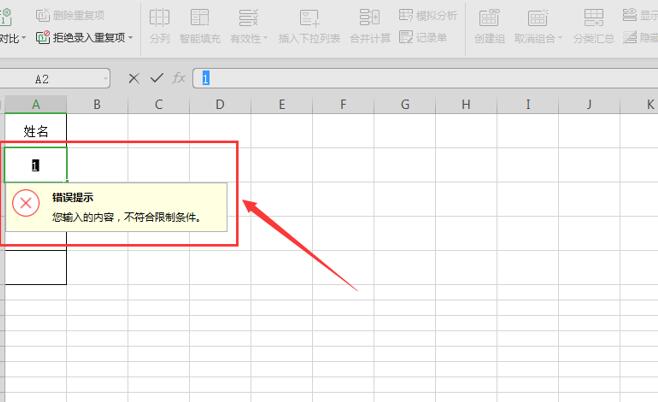The image size is (658, 402).
Task: Select the 分列 text-to-columns tool
Action: (x=159, y=26)
